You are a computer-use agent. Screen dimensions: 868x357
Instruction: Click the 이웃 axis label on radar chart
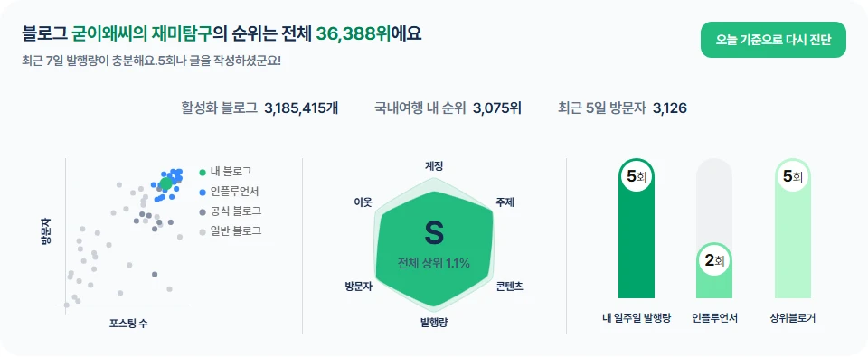[363, 202]
